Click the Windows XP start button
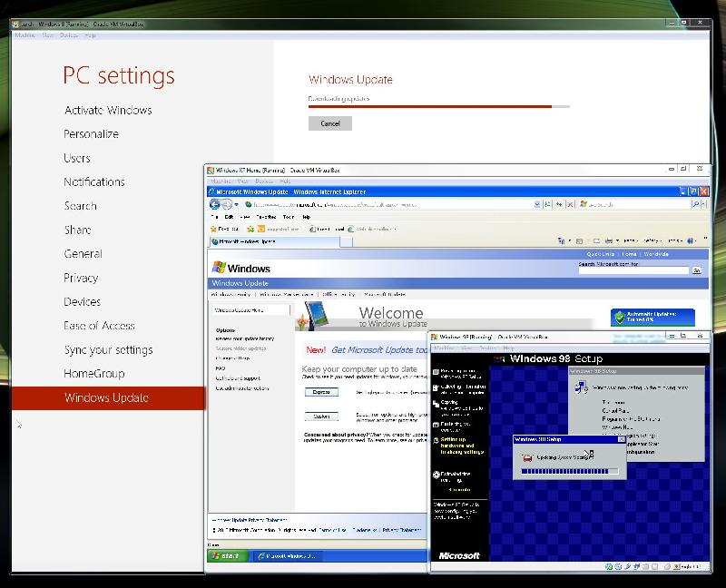This screenshot has height=588, width=726. [227, 555]
